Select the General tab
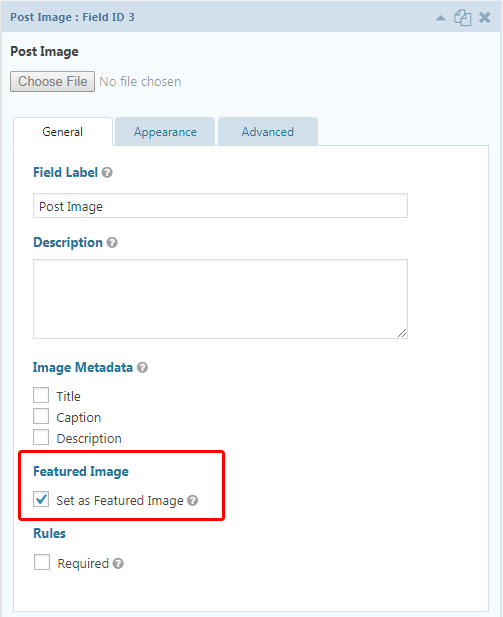Image resolution: width=503 pixels, height=617 pixels. pos(63,132)
